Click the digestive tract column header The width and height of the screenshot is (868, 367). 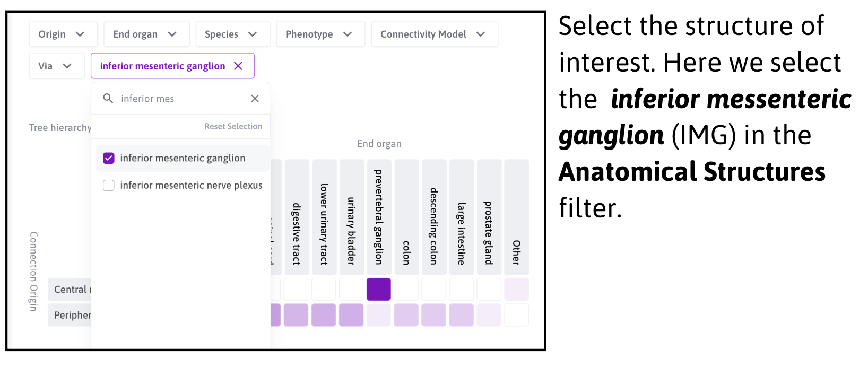tap(297, 217)
